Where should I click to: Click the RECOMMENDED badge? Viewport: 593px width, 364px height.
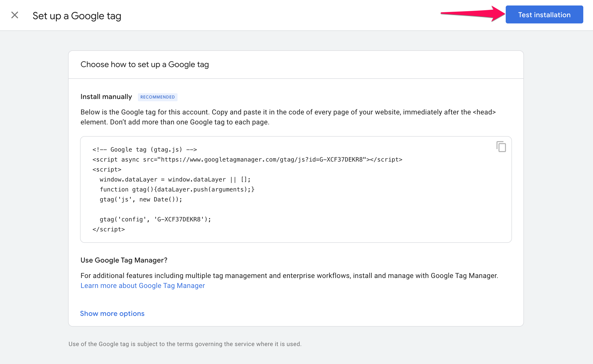click(158, 97)
